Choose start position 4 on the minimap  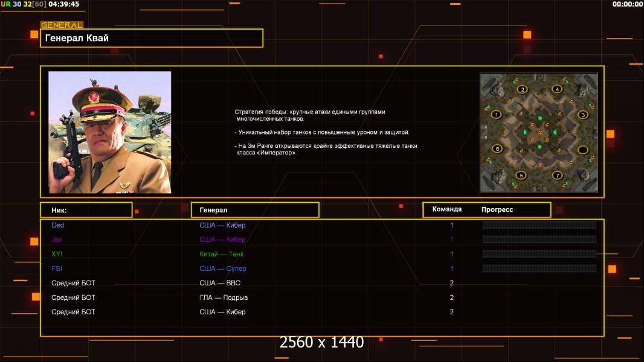pyautogui.click(x=557, y=89)
